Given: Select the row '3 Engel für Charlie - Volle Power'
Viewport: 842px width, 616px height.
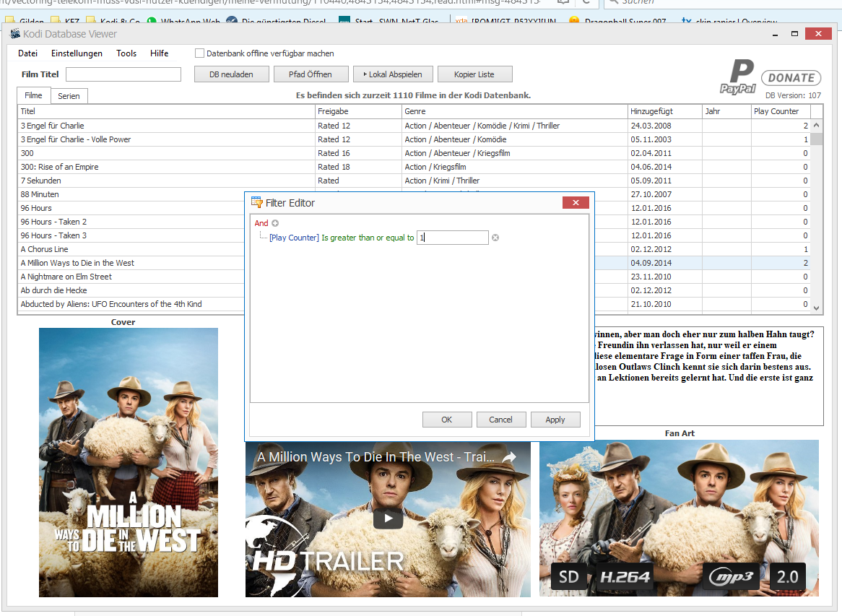Looking at the screenshot, I should (414, 139).
